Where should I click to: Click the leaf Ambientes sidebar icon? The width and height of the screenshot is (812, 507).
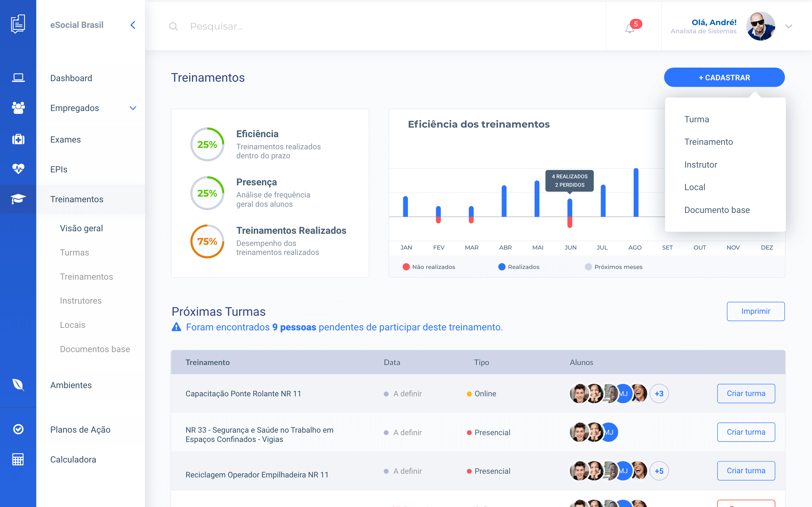point(18,384)
